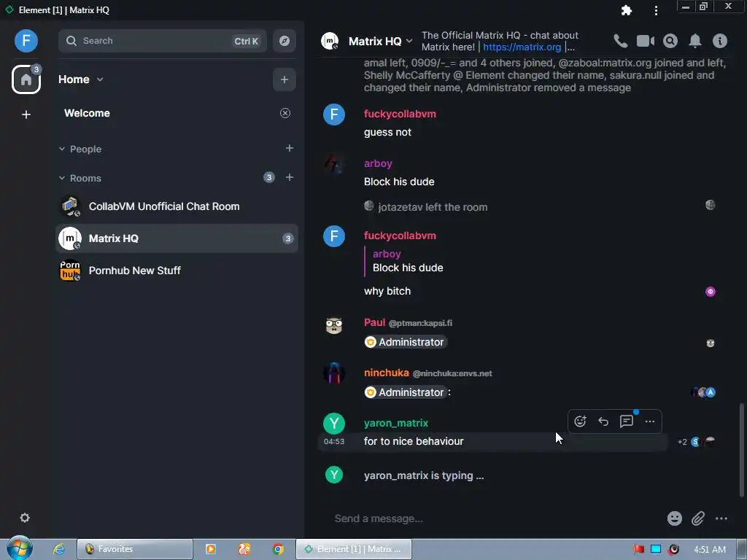Add a room in Rooms section
The width and height of the screenshot is (747, 560).
click(289, 177)
